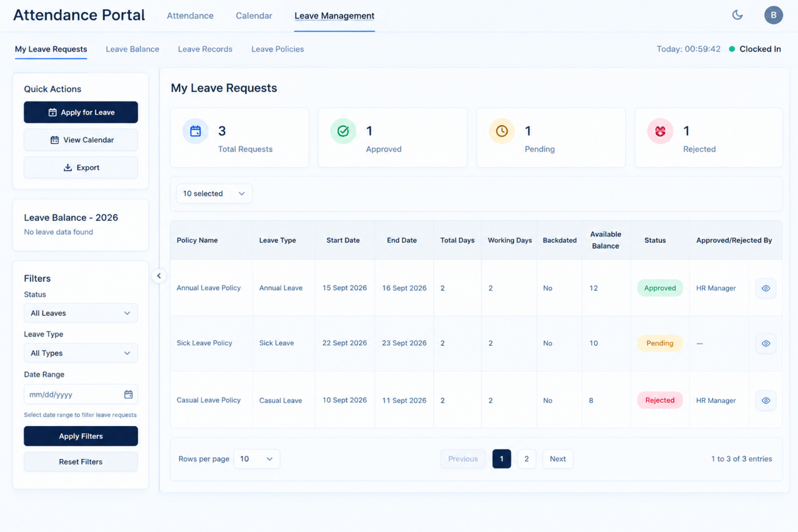
Task: Open the Rows per page dropdown
Action: (256, 459)
